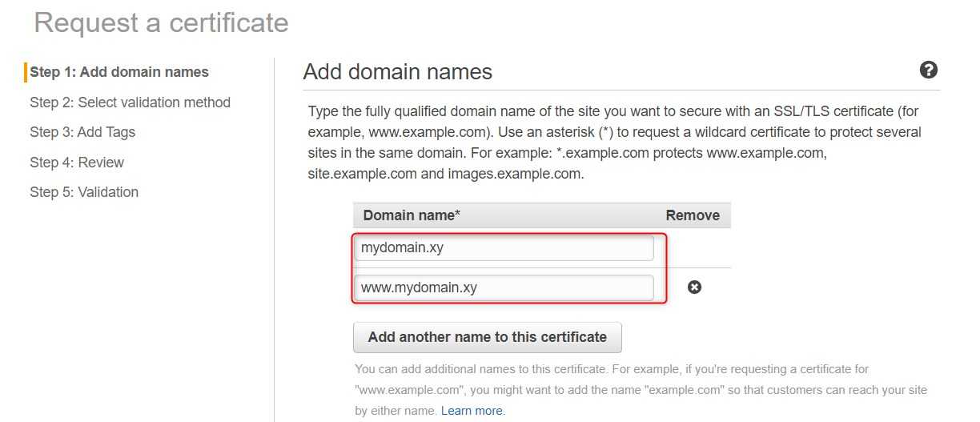This screenshot has height=422, width=980.
Task: Open the help question mark icon
Action: [x=929, y=70]
